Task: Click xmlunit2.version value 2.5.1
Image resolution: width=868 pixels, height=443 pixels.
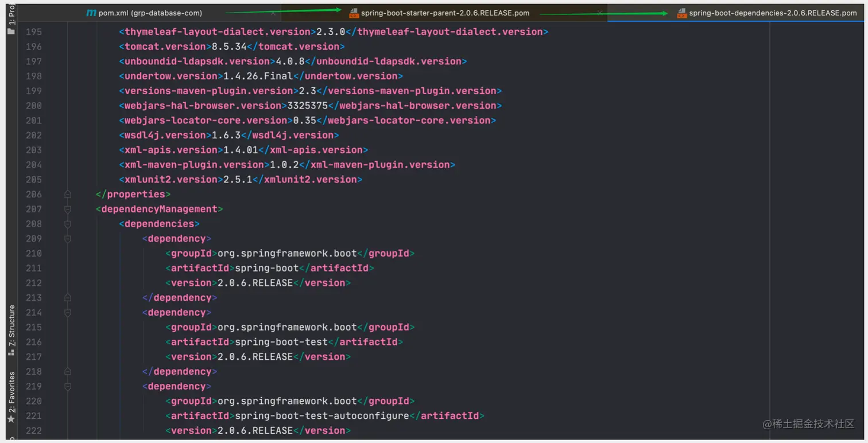Action: coord(238,180)
